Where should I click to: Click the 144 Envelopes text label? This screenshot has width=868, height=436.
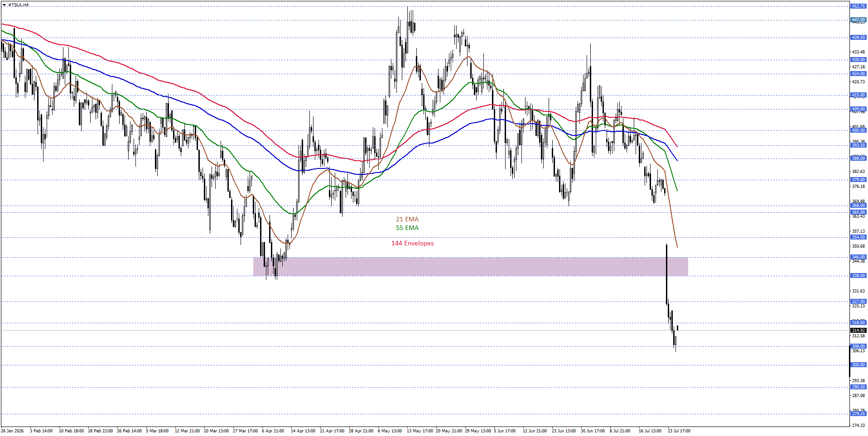tap(413, 243)
